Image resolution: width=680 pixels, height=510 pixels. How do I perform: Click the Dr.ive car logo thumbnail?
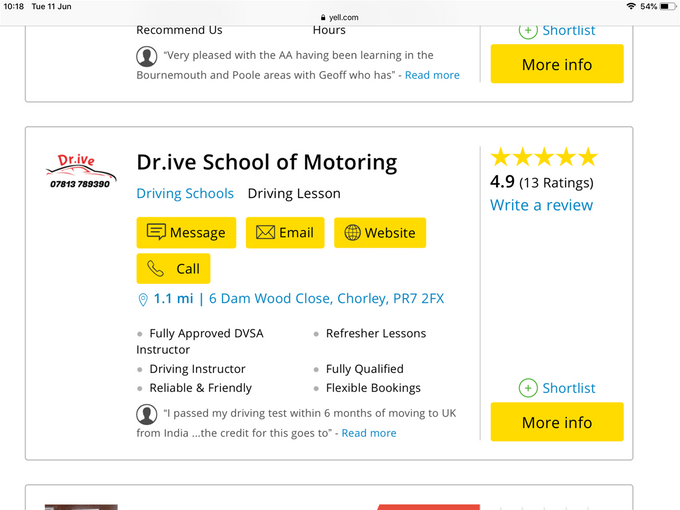[81, 171]
